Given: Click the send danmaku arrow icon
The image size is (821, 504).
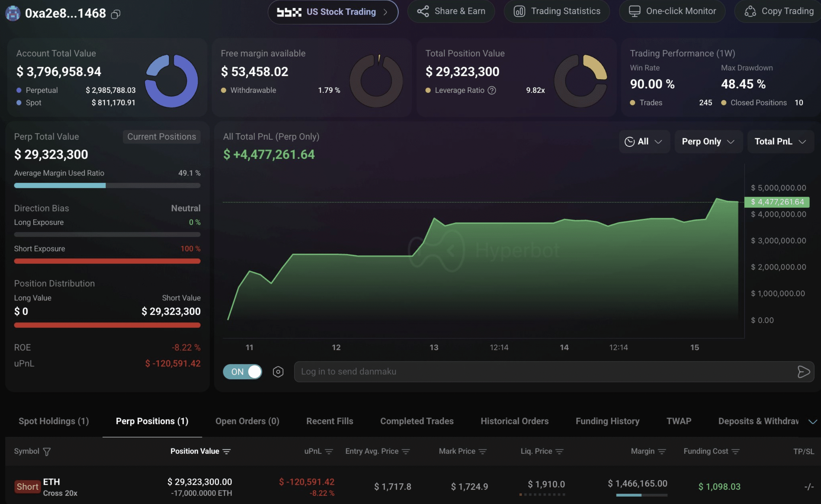Looking at the screenshot, I should tap(804, 372).
